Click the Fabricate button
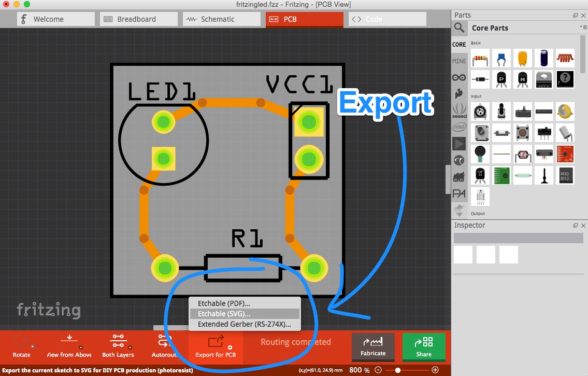Viewport: 588px width, 376px height. coord(373,347)
